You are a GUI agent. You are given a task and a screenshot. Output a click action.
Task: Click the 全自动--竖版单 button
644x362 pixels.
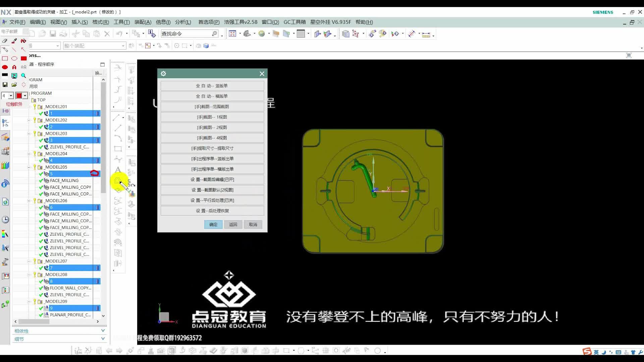click(x=212, y=86)
